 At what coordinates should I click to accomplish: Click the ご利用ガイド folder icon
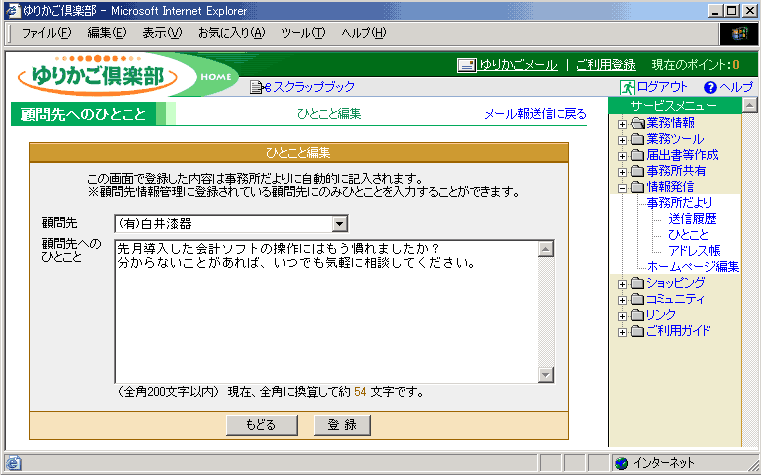click(637, 331)
